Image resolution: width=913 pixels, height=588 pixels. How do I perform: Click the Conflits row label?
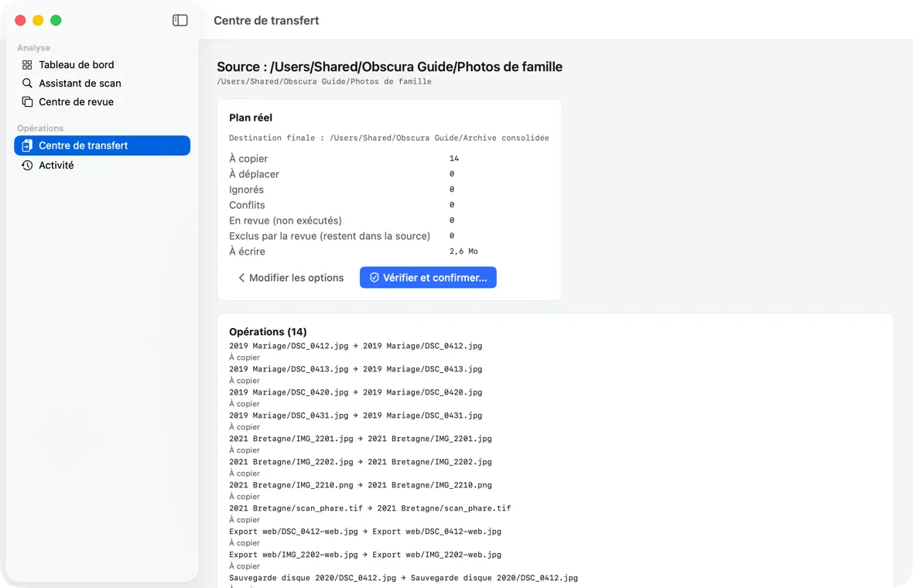click(247, 205)
